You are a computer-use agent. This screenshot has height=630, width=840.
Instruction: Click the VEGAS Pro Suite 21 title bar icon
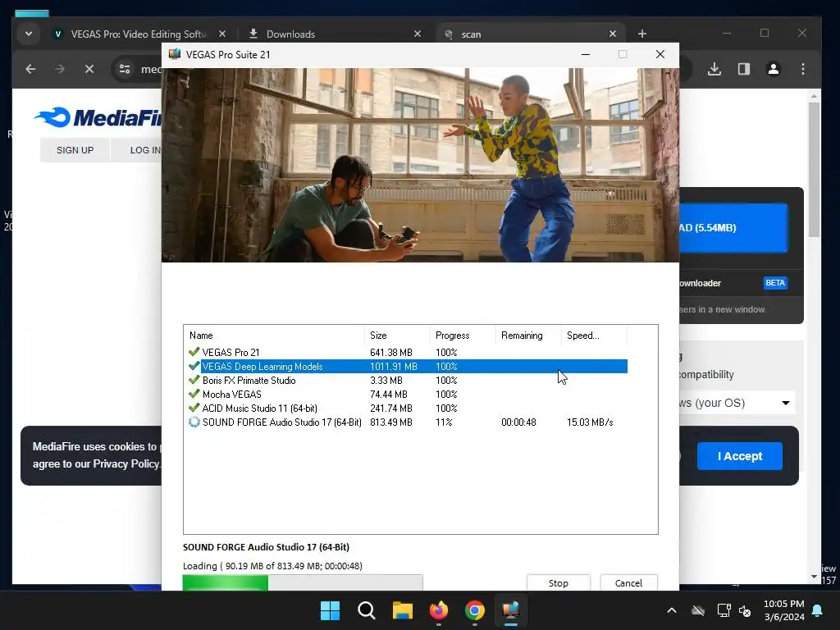(x=175, y=54)
